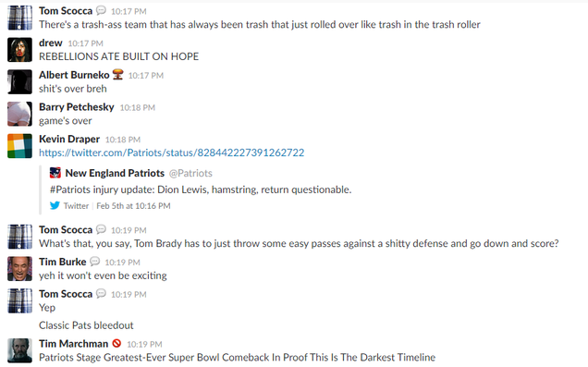Click the Albert Burneko username
The width and height of the screenshot is (588, 367).
point(74,75)
